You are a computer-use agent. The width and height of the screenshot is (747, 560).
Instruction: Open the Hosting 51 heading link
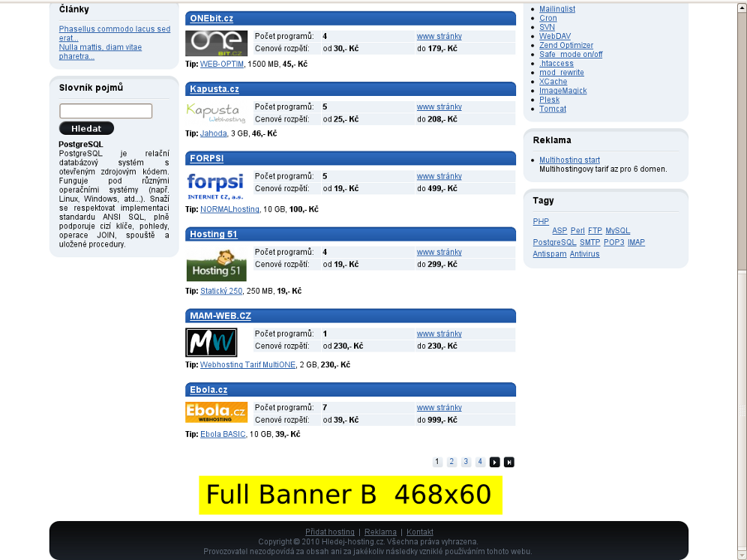tap(214, 235)
